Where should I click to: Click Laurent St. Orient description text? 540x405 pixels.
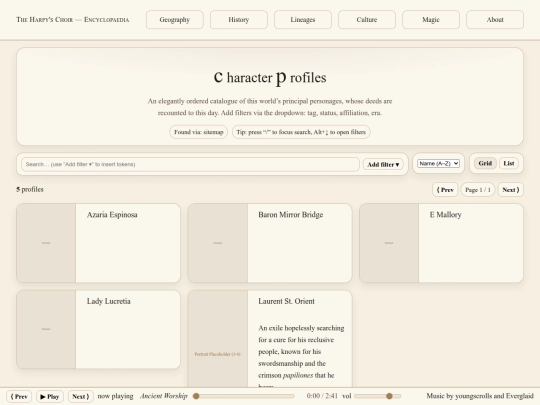pyautogui.click(x=301, y=356)
